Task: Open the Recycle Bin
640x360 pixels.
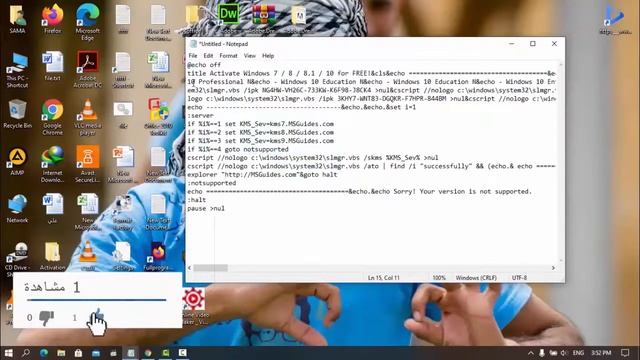Action: pyautogui.click(x=17, y=114)
